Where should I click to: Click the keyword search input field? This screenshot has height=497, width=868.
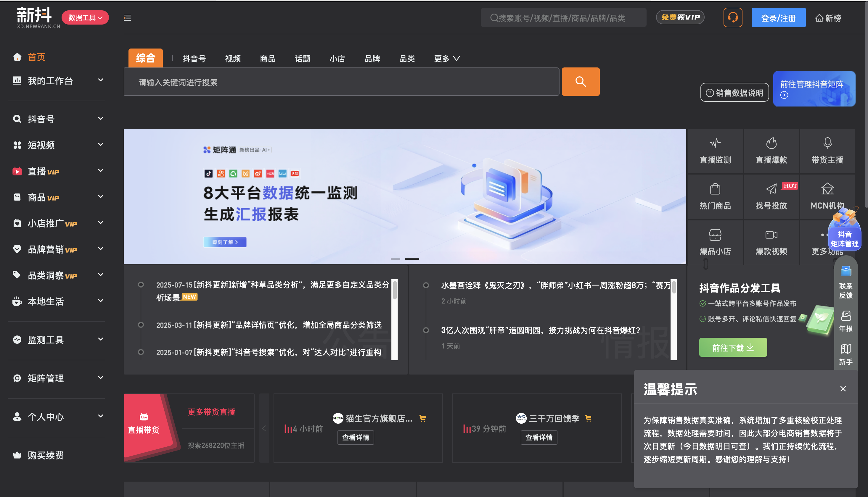coord(341,82)
